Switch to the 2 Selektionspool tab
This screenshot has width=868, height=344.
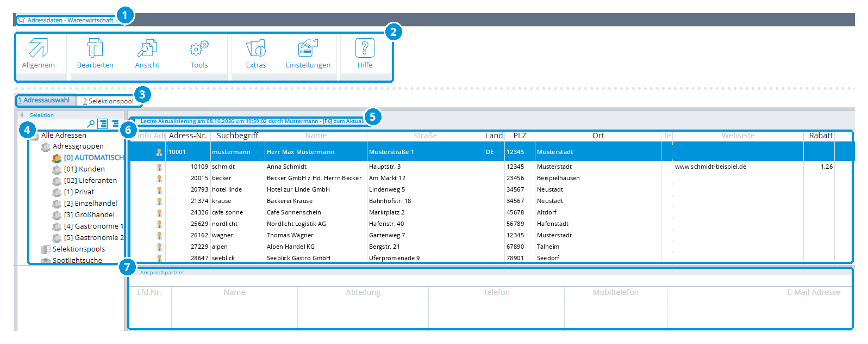(x=108, y=101)
